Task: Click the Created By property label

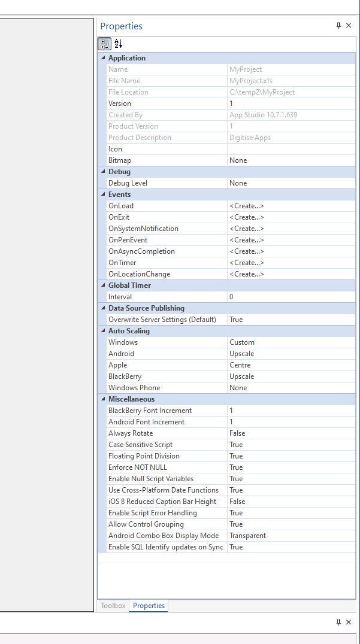Action: (125, 115)
